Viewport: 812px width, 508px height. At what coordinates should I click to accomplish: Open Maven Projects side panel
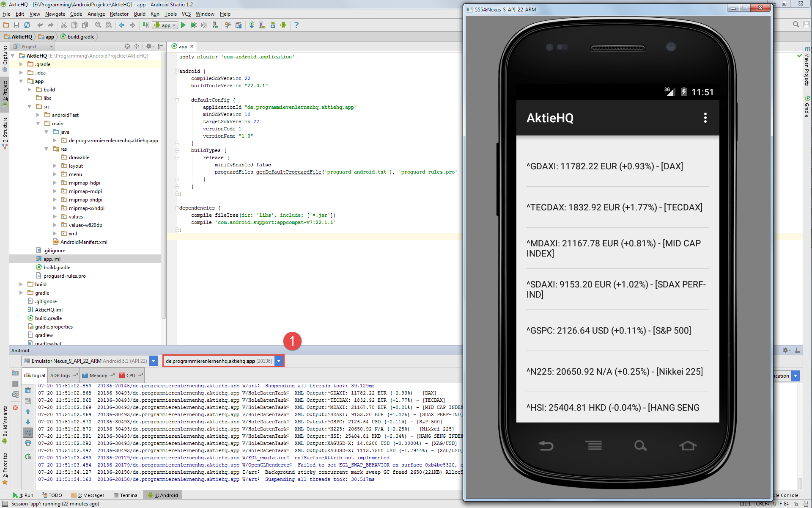(x=807, y=66)
